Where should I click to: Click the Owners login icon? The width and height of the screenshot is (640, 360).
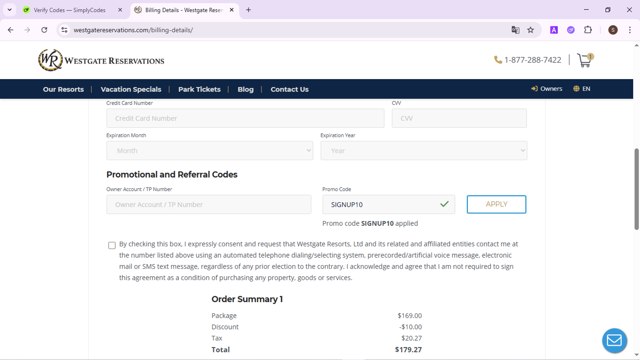[x=534, y=89]
